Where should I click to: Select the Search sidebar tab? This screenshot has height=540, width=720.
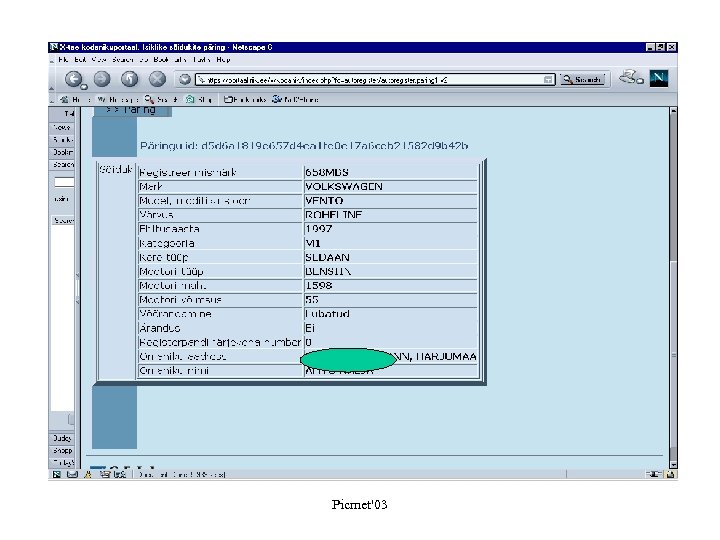click(x=62, y=164)
